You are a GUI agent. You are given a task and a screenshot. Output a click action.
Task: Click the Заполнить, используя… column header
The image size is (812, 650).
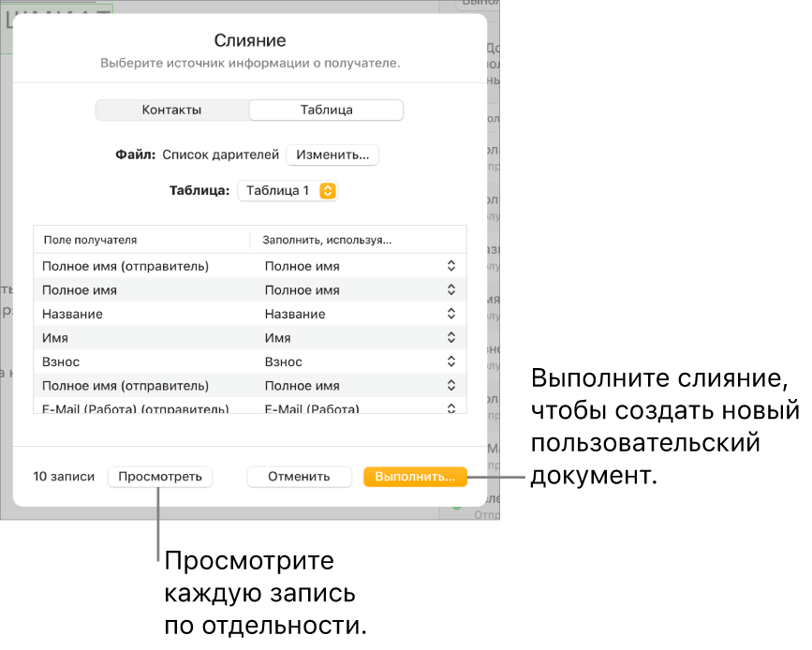click(327, 240)
